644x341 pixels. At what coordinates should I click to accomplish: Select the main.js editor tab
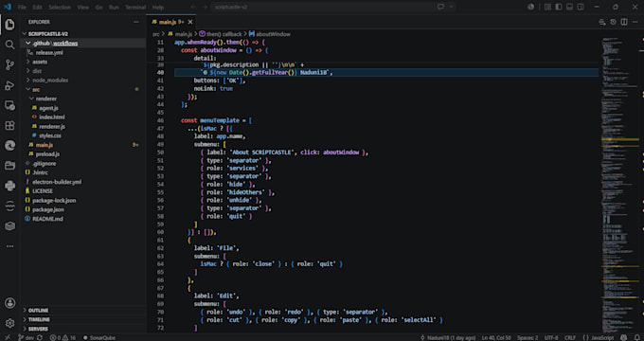pos(170,22)
